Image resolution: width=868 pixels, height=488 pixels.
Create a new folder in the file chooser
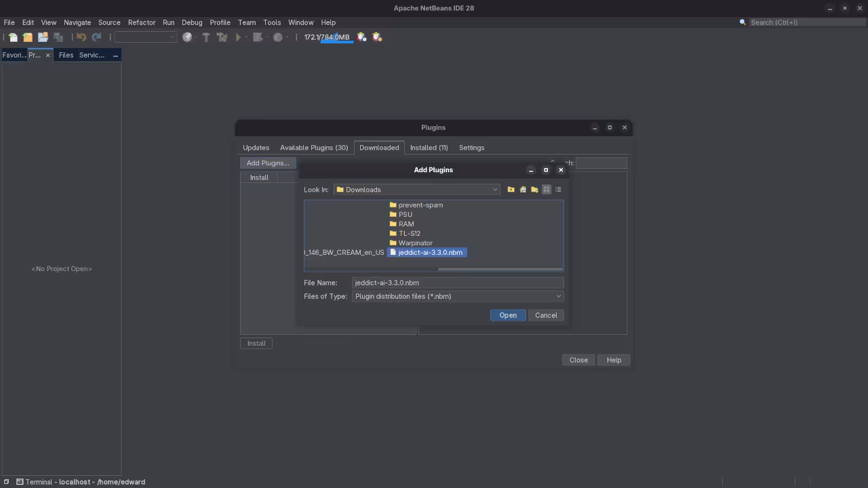pos(535,189)
